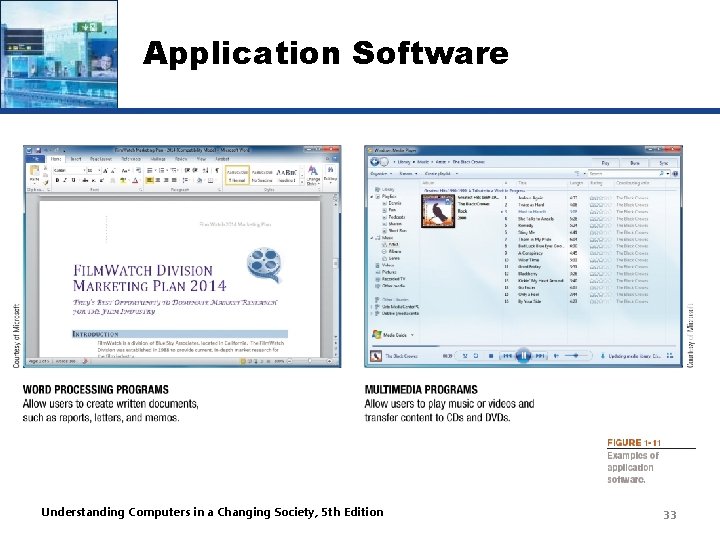Viewport: 720px width, 540px height.
Task: Select the track 'By Your Side'
Action: [529, 302]
